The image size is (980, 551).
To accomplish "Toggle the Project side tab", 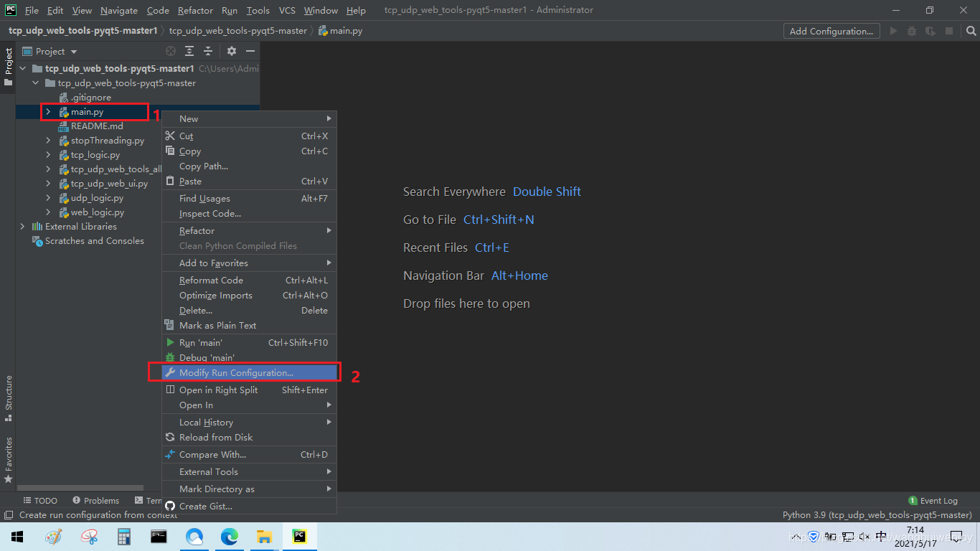I will click(8, 67).
